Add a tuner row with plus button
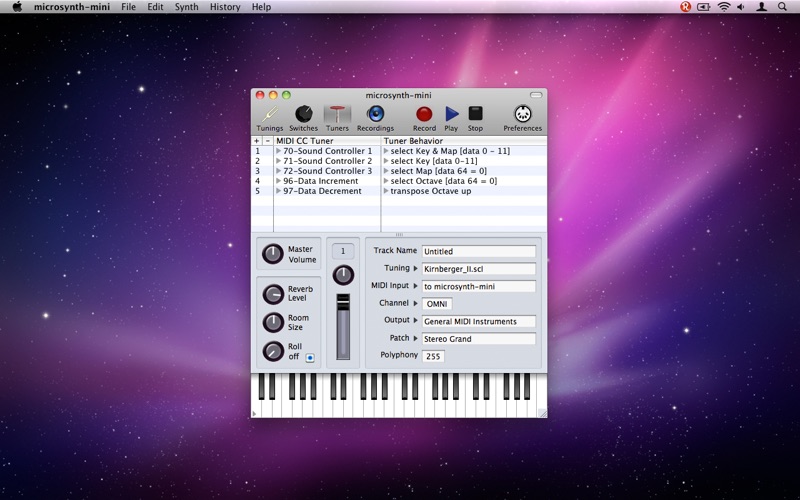This screenshot has width=800, height=500. (257, 141)
